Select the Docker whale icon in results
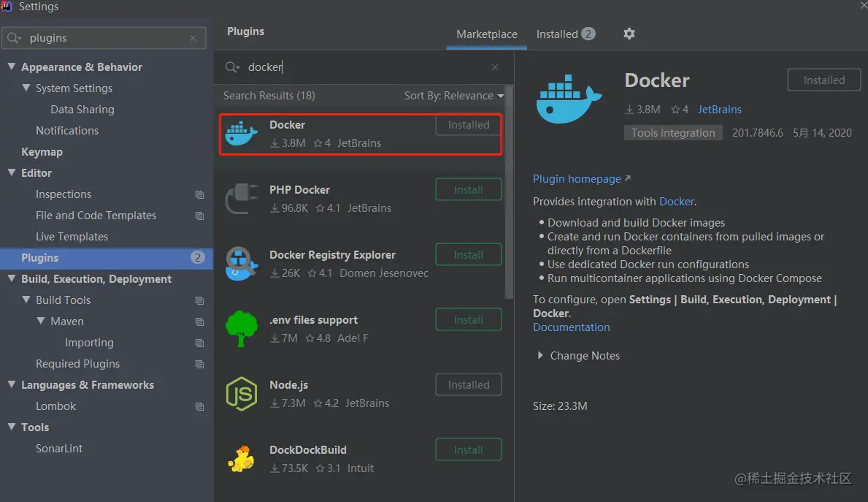 pos(241,134)
